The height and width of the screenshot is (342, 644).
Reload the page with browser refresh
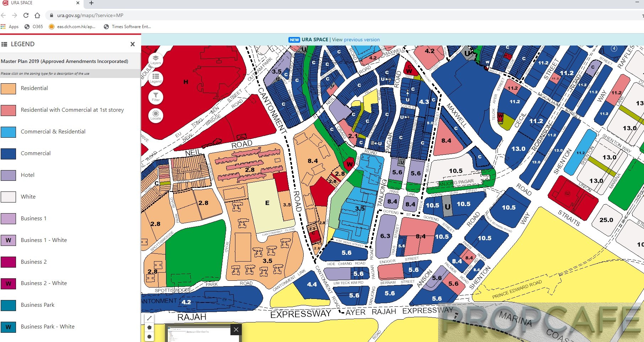(26, 15)
